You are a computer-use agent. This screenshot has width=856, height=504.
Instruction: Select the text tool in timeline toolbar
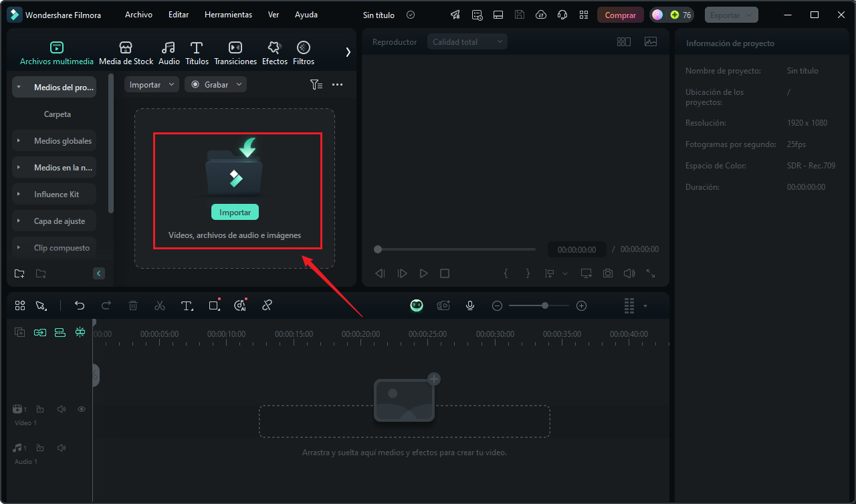(x=187, y=305)
